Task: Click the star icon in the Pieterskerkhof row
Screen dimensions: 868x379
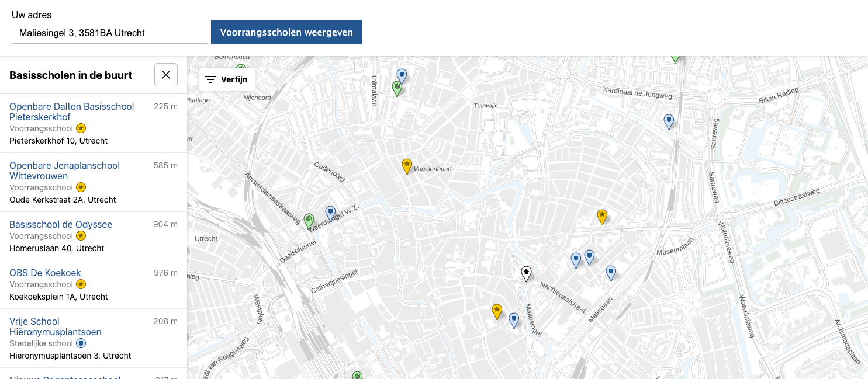Action: (81, 128)
